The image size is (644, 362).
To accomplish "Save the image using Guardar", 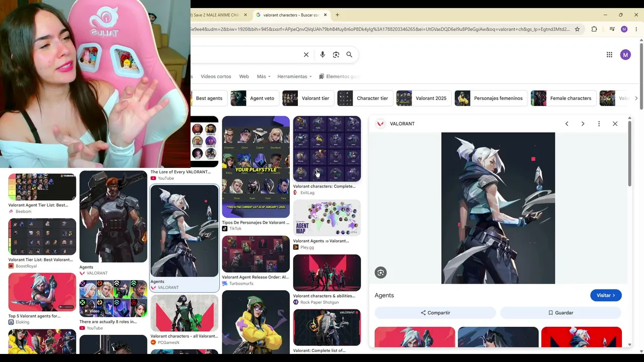I will point(560,313).
